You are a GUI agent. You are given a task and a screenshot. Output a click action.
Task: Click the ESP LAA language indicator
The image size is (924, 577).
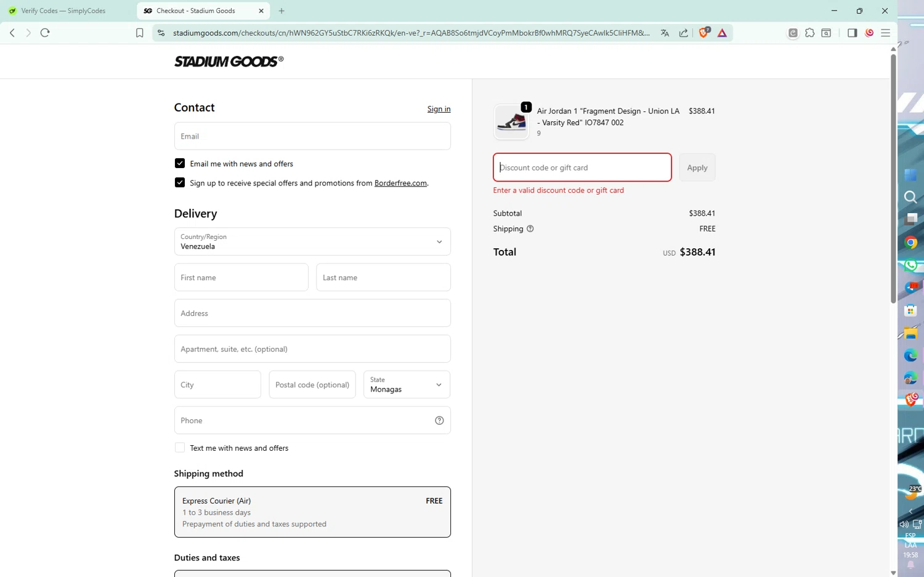(x=910, y=540)
